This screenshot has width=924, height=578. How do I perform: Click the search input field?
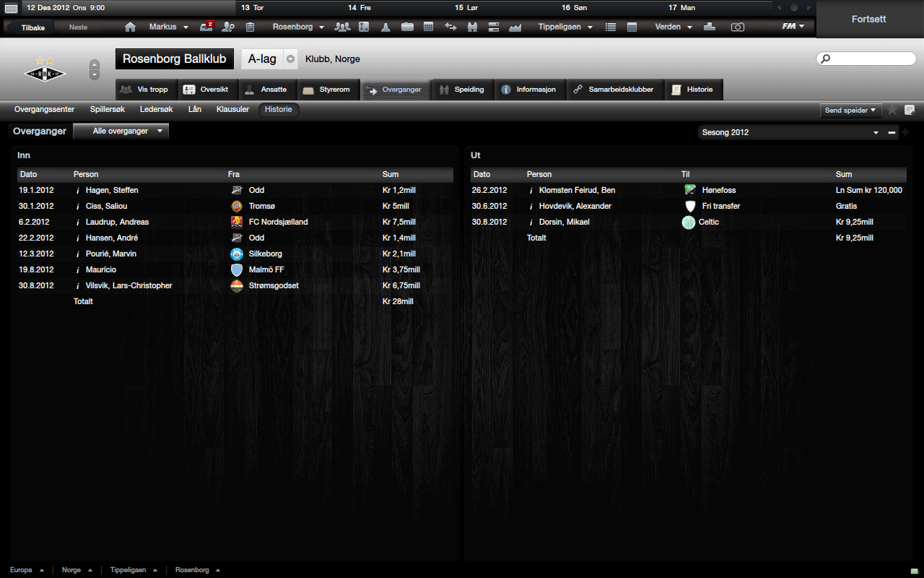pyautogui.click(x=866, y=59)
